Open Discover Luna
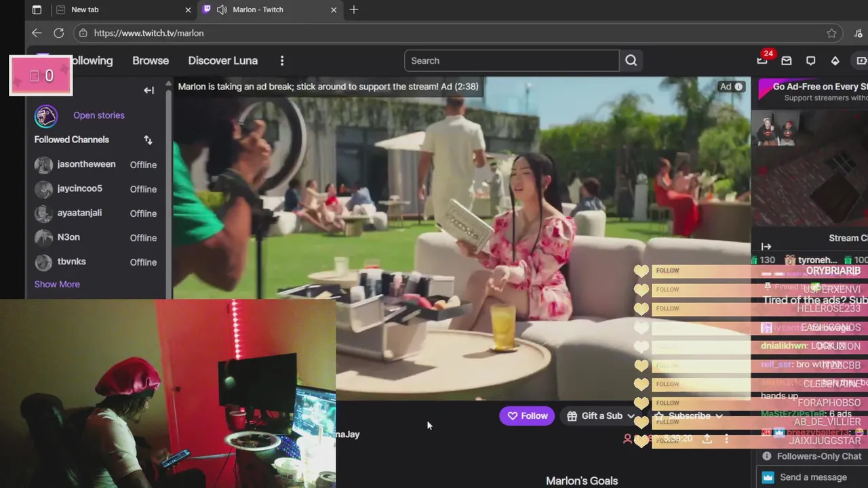This screenshot has height=488, width=868. click(222, 61)
